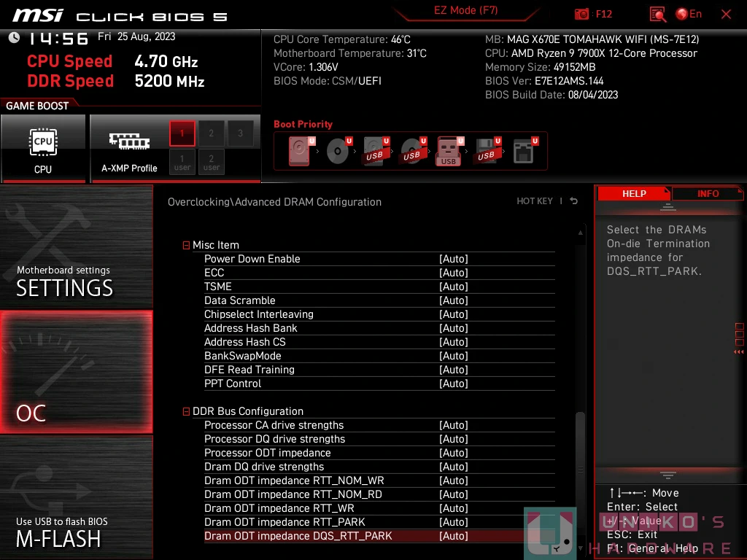The width and height of the screenshot is (747, 560).
Task: Toggle the GAME BOOST CPU button
Action: point(43,149)
